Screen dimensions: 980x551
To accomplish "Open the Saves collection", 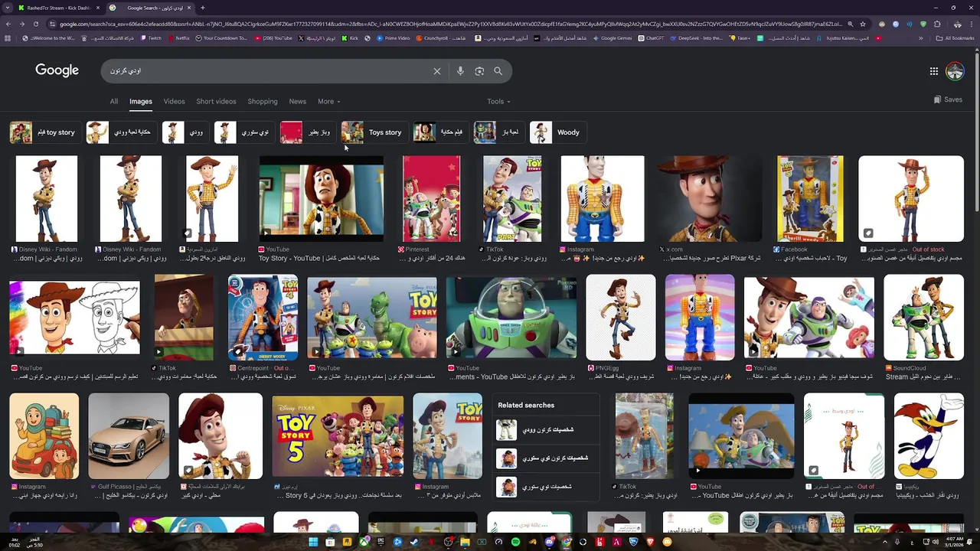I will coord(948,99).
